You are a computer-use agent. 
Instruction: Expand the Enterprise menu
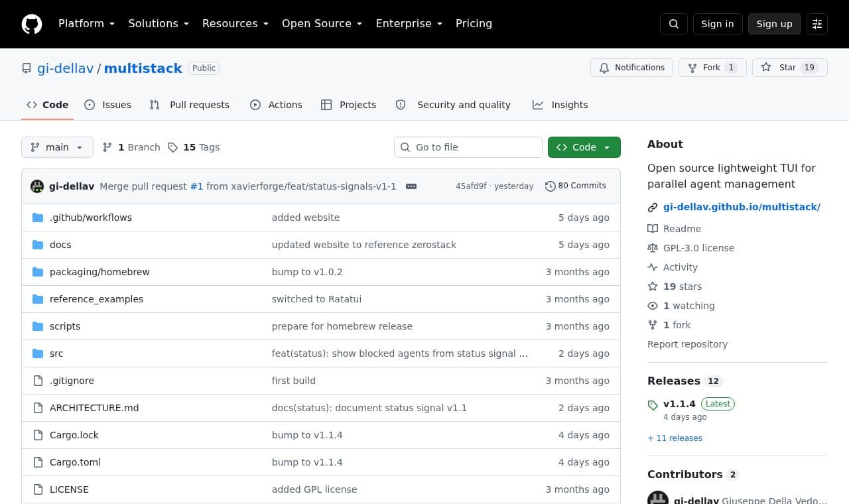pyautogui.click(x=409, y=24)
